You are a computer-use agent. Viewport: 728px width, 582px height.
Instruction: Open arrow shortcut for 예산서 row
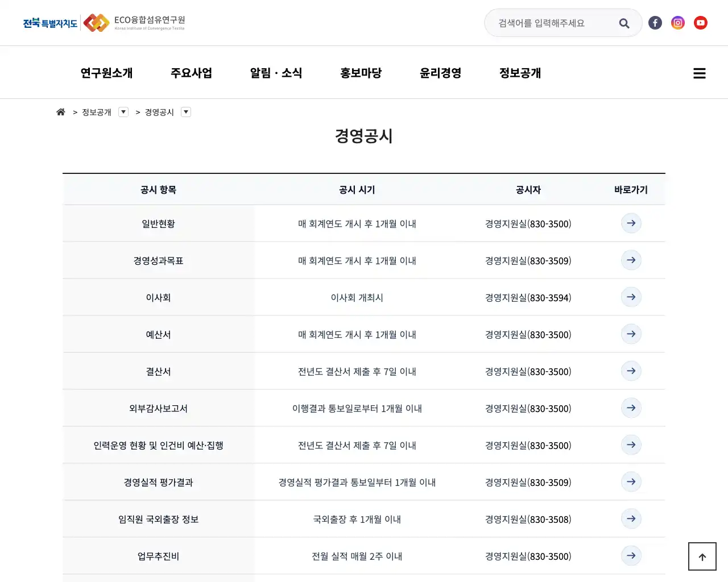631,334
